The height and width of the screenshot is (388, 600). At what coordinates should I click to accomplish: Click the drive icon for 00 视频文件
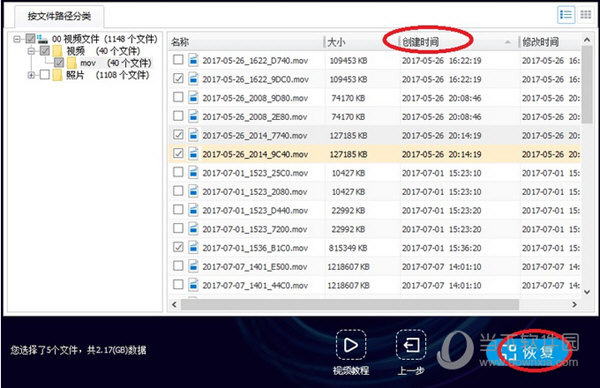click(42, 39)
